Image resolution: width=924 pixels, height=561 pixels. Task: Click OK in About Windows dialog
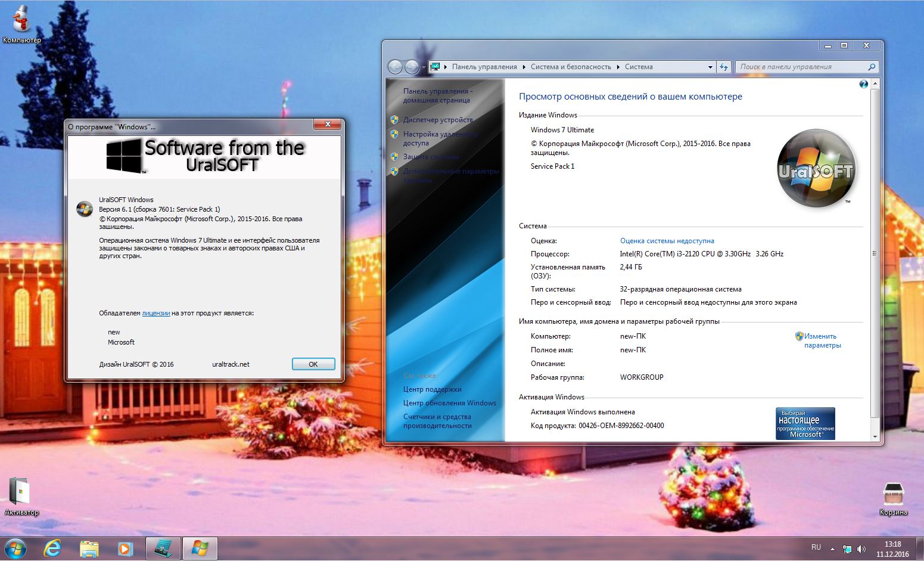click(x=313, y=364)
